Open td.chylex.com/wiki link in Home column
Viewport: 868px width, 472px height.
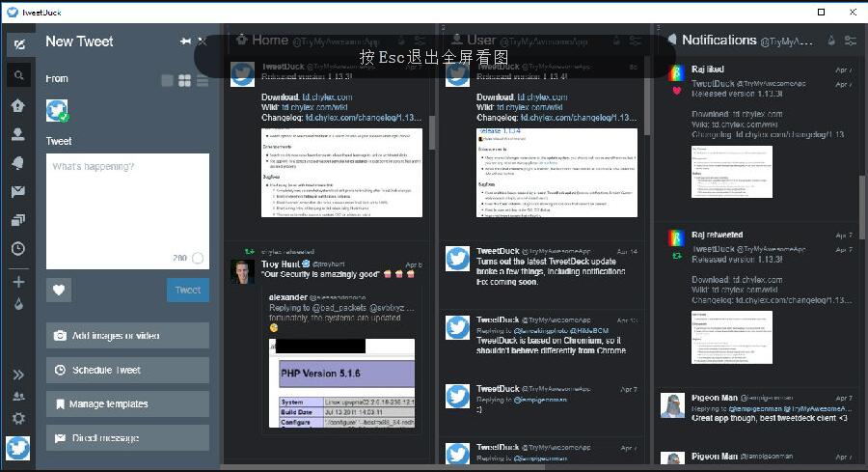(x=314, y=107)
